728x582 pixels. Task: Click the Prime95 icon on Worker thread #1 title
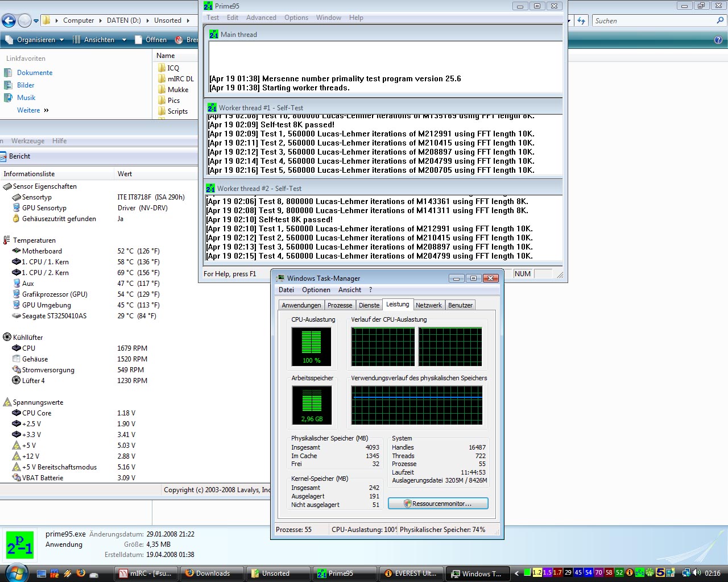tap(212, 107)
